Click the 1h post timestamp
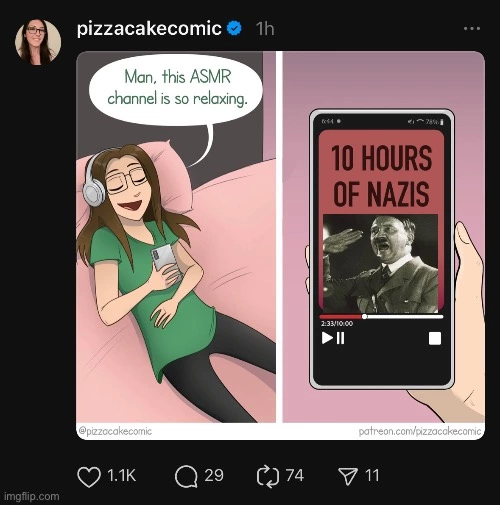500x505 pixels. point(265,29)
